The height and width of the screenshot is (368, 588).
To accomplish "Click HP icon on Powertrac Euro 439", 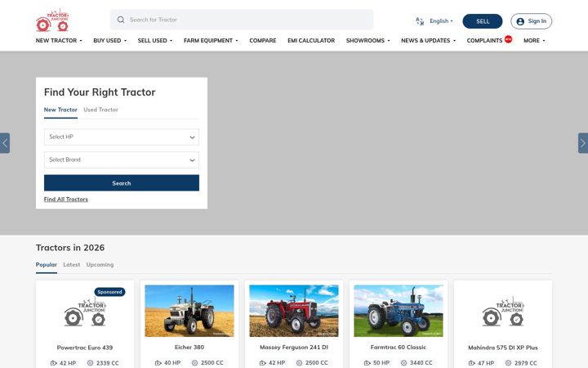I will tap(54, 363).
